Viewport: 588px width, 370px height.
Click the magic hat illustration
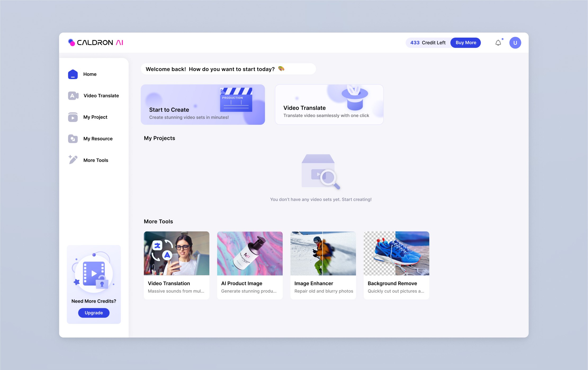pos(355,97)
